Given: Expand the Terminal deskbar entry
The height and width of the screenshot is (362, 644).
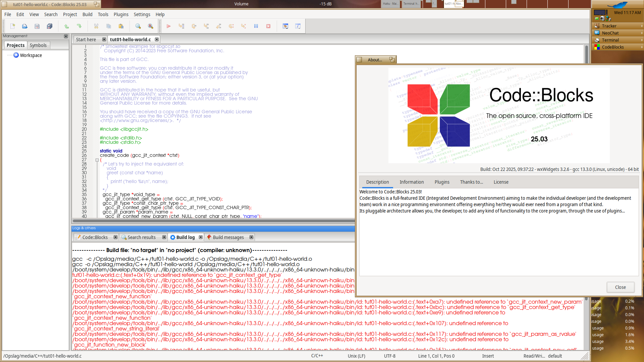Looking at the screenshot, I should point(642,40).
